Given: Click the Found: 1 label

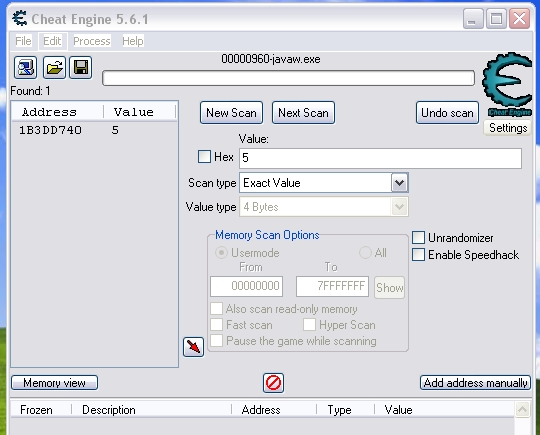Looking at the screenshot, I should click(30, 91).
